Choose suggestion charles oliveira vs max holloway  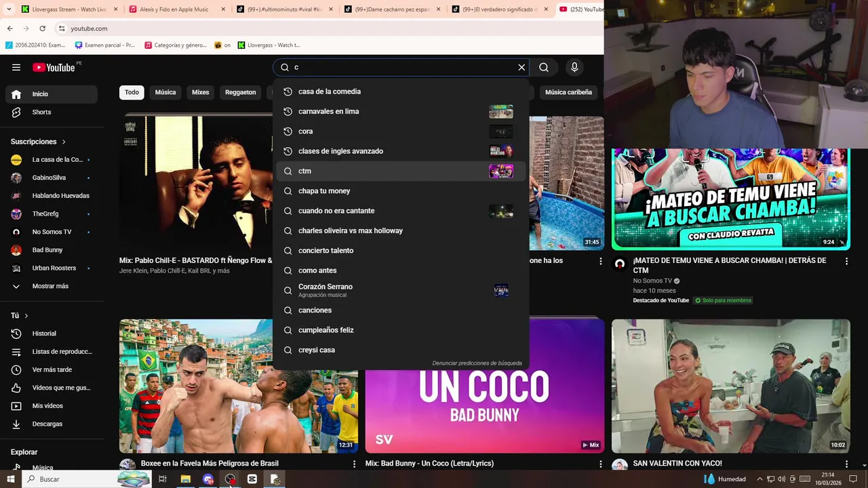(x=401, y=230)
